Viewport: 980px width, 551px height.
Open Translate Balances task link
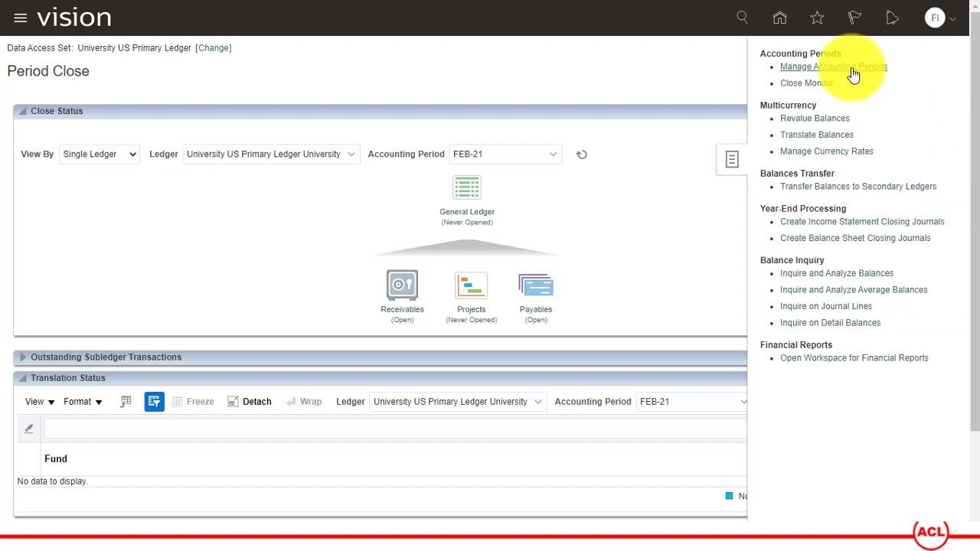coord(817,135)
